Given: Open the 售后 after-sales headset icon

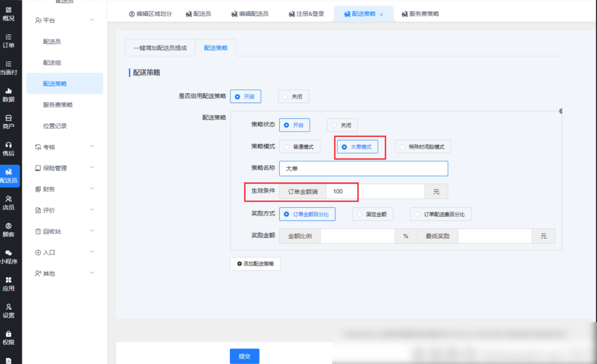Looking at the screenshot, I should pyautogui.click(x=9, y=149).
